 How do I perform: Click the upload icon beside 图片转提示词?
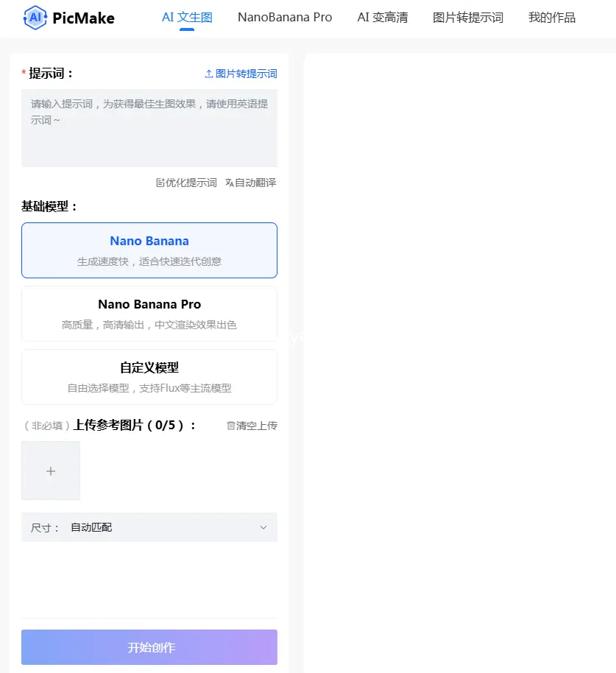point(208,74)
